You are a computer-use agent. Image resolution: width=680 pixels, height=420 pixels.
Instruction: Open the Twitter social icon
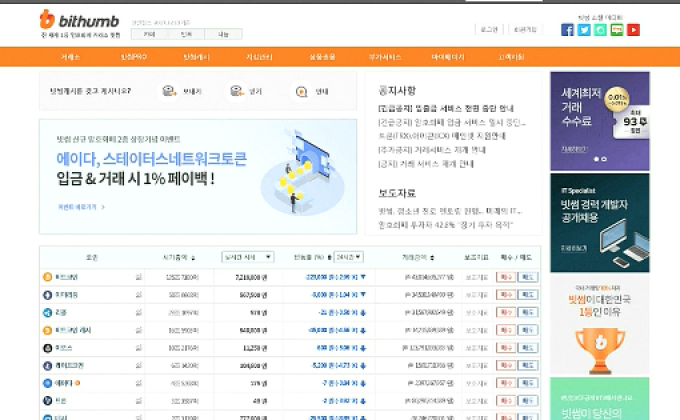(x=584, y=30)
